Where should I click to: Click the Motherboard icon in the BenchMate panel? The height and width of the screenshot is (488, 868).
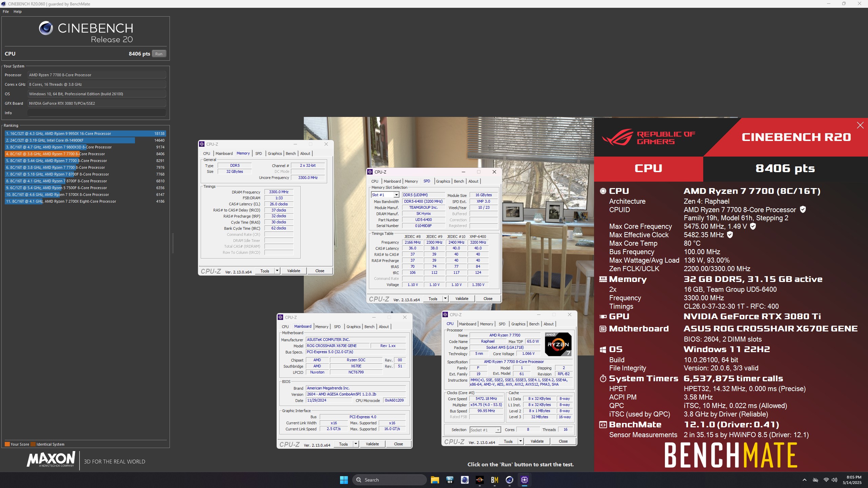coord(603,329)
